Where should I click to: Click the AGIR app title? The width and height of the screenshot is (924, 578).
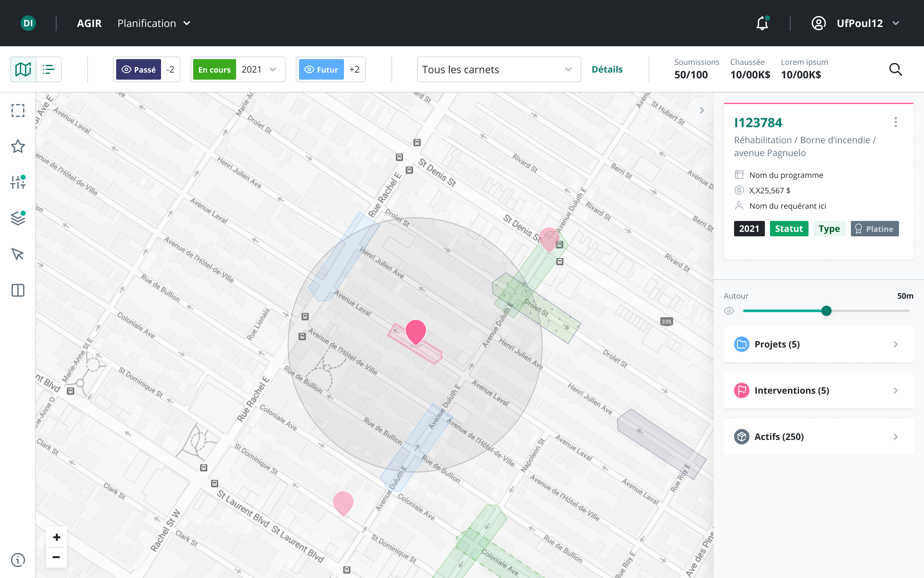(x=89, y=23)
